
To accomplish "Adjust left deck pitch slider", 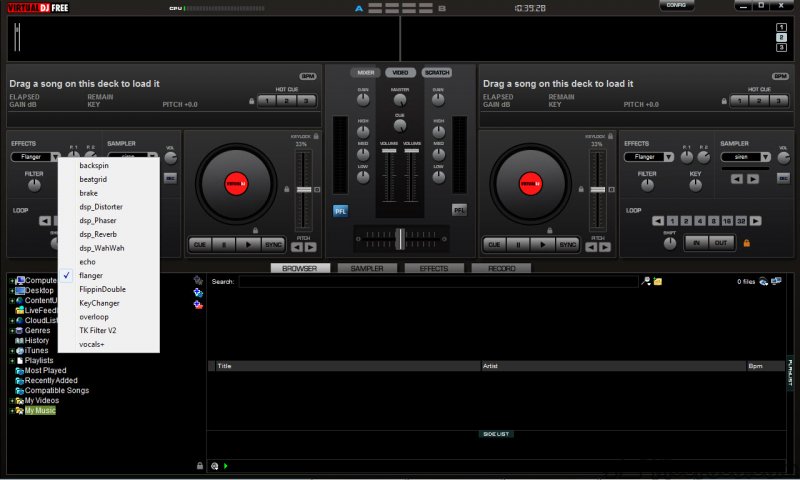I will 304,190.
